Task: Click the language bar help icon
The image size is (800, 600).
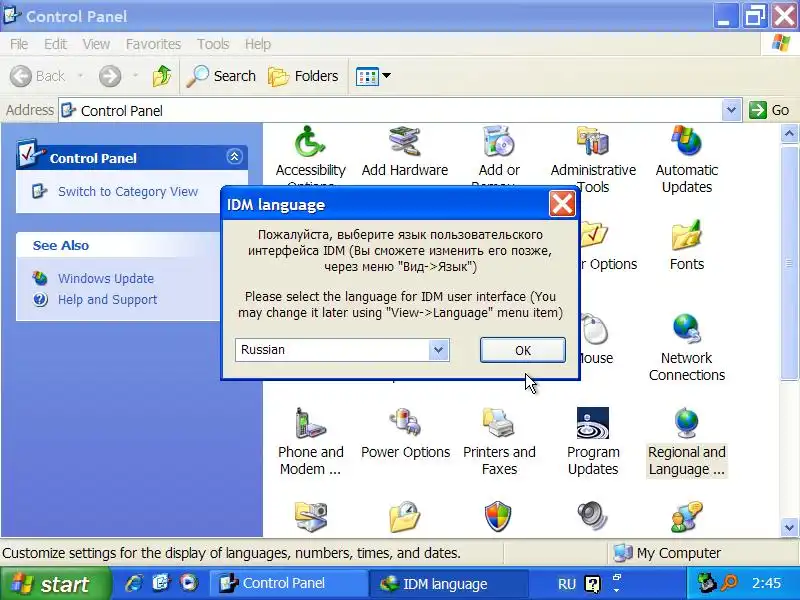Action: [x=592, y=584]
